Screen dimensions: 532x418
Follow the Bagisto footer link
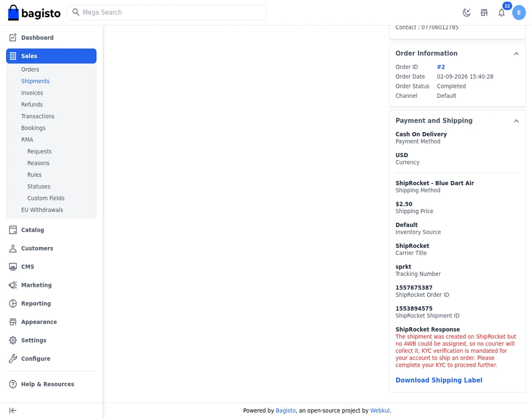(x=285, y=410)
